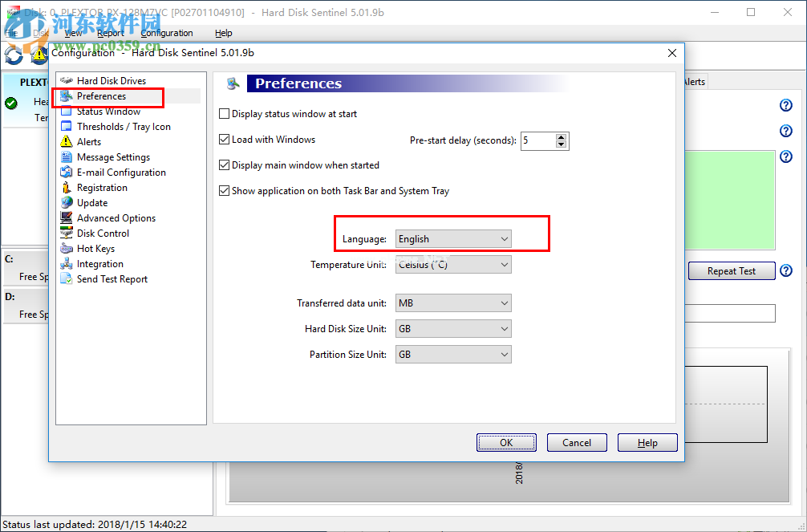807x532 pixels.
Task: Open the View menu
Action: click(73, 33)
